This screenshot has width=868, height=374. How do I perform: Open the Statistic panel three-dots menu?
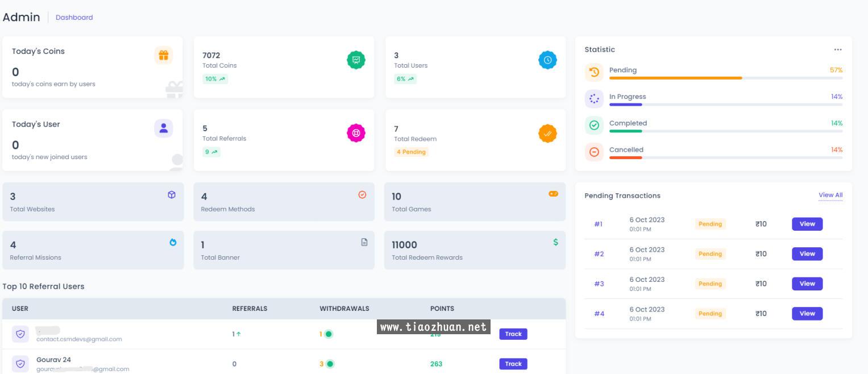tap(837, 49)
